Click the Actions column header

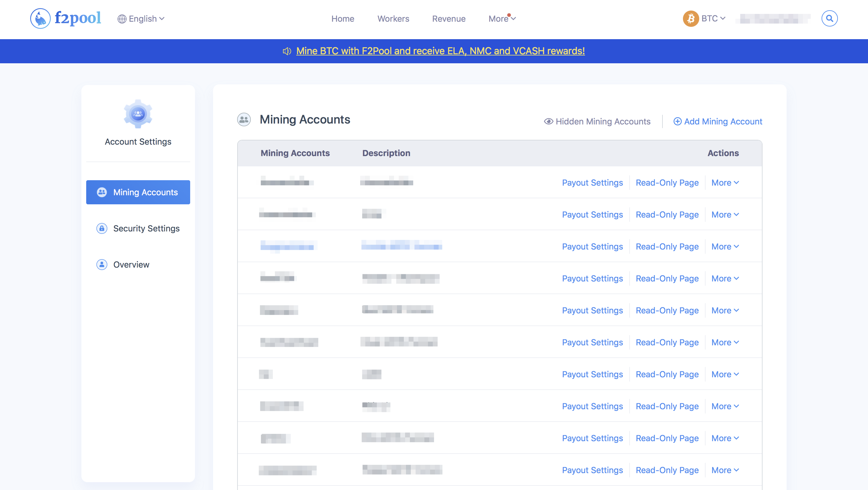tap(723, 153)
